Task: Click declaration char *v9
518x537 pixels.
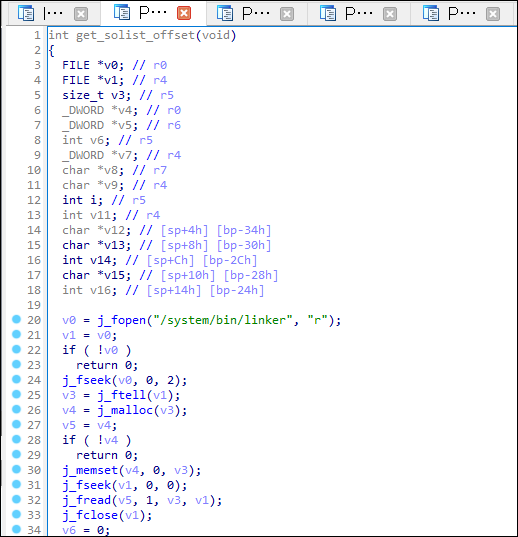Action: 93,185
